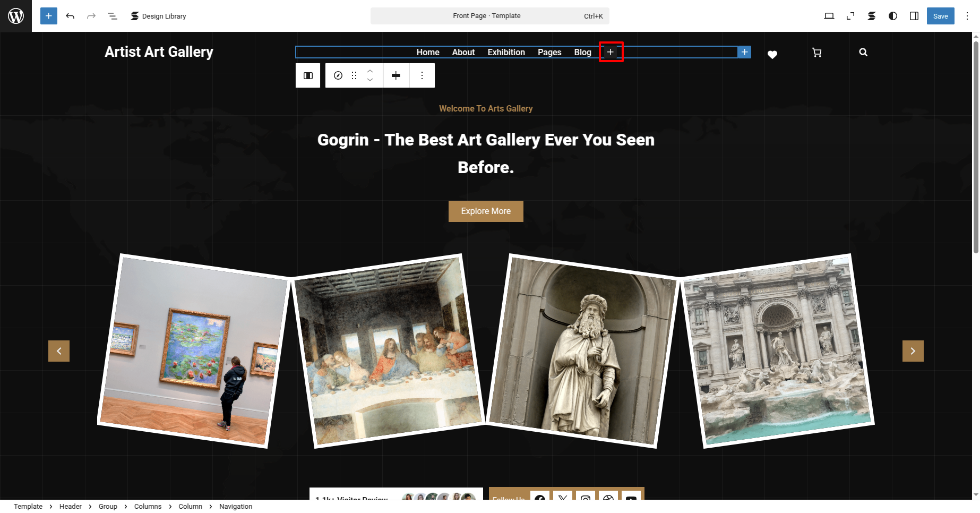Click the wishlist heart icon
980x513 pixels.
click(772, 54)
